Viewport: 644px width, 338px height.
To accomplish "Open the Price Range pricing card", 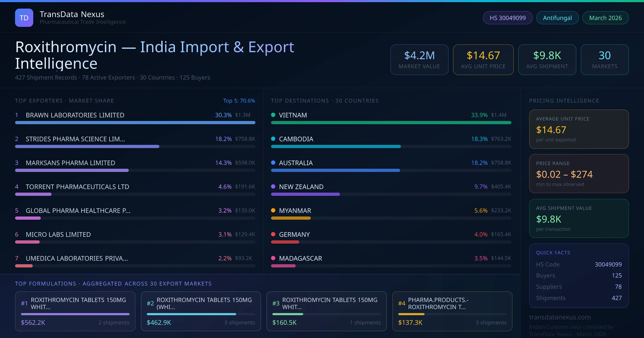I will click(579, 174).
